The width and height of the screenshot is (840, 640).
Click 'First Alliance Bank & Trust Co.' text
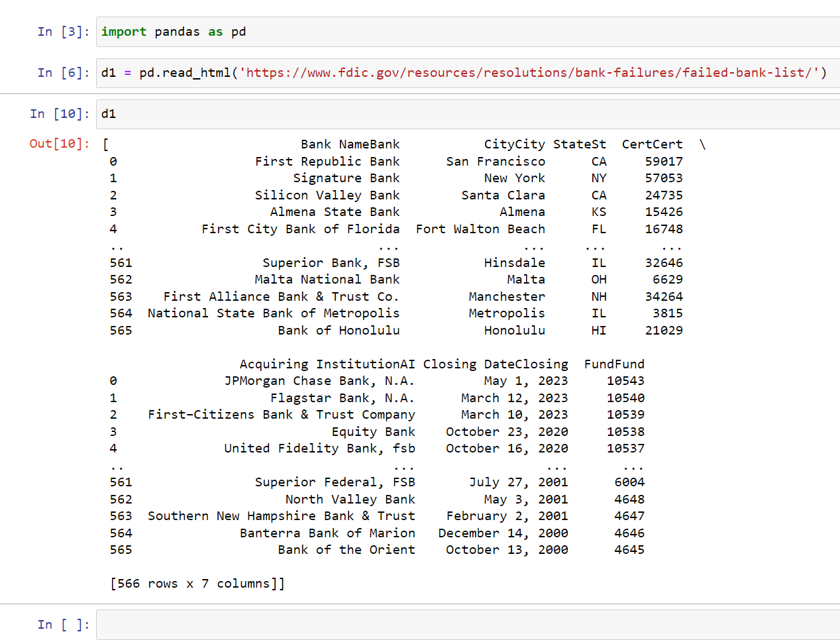coord(282,297)
